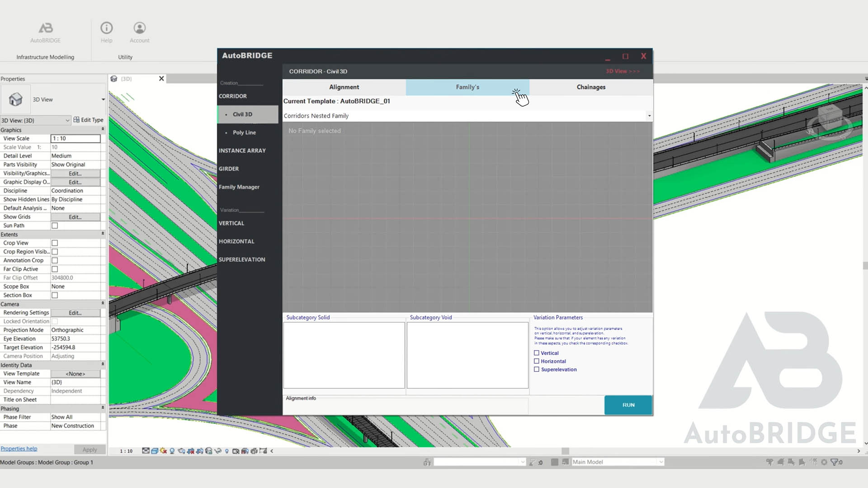Click the Help info icon
Viewport: 868px width, 488px height.
click(106, 28)
